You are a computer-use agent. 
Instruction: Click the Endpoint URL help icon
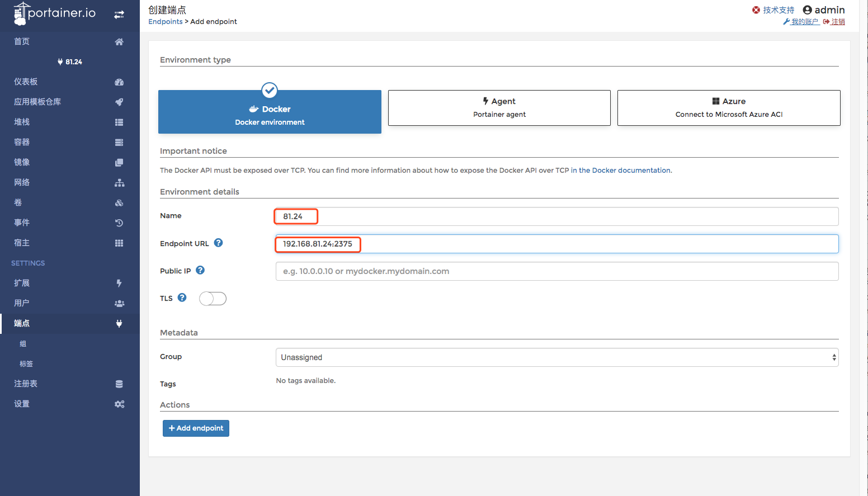219,243
